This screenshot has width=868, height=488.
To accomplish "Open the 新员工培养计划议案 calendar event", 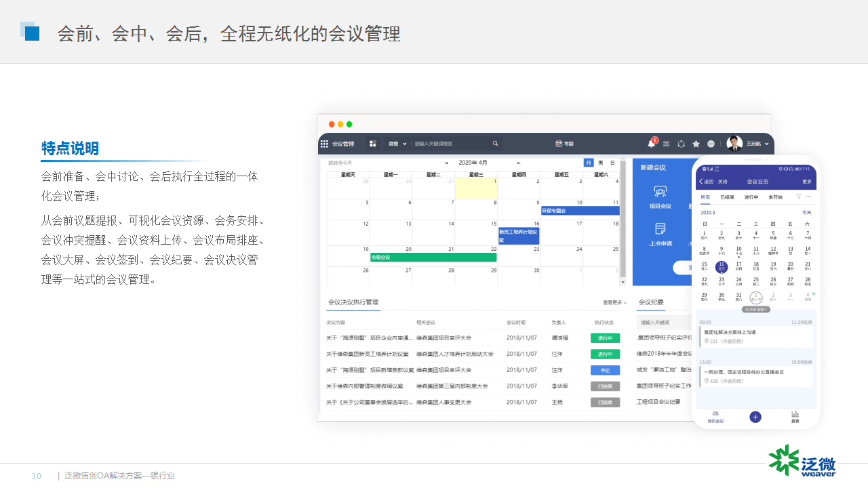I will tap(519, 236).
